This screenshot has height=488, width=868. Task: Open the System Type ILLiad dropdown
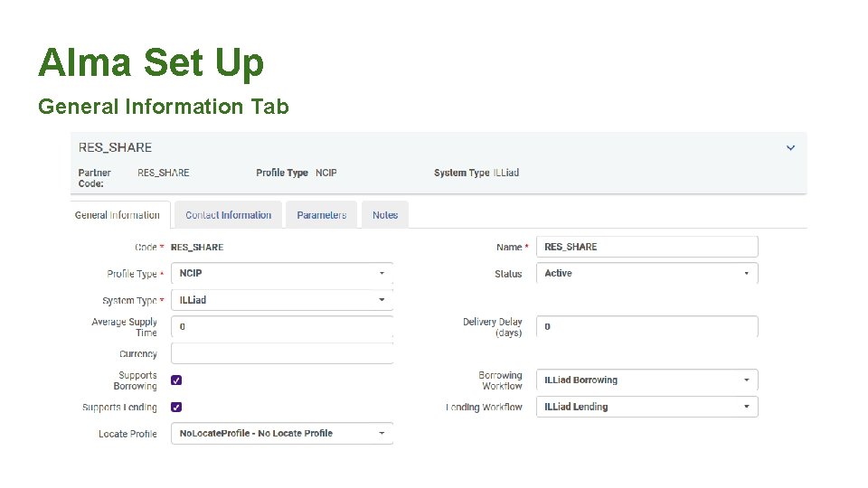(282, 300)
